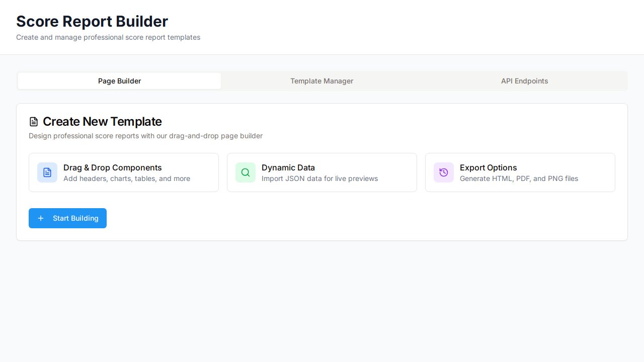Open the Template Manager tab
644x362 pixels.
pyautogui.click(x=322, y=81)
